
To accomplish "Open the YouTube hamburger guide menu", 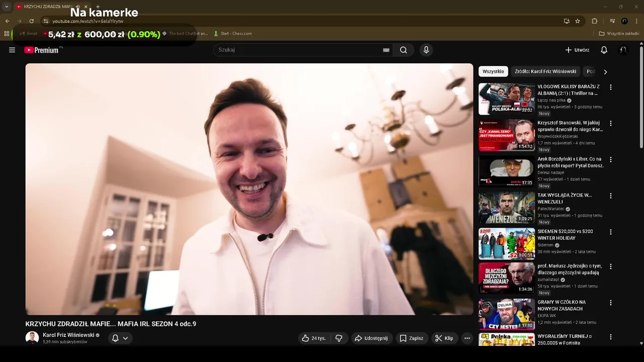I will [12, 50].
